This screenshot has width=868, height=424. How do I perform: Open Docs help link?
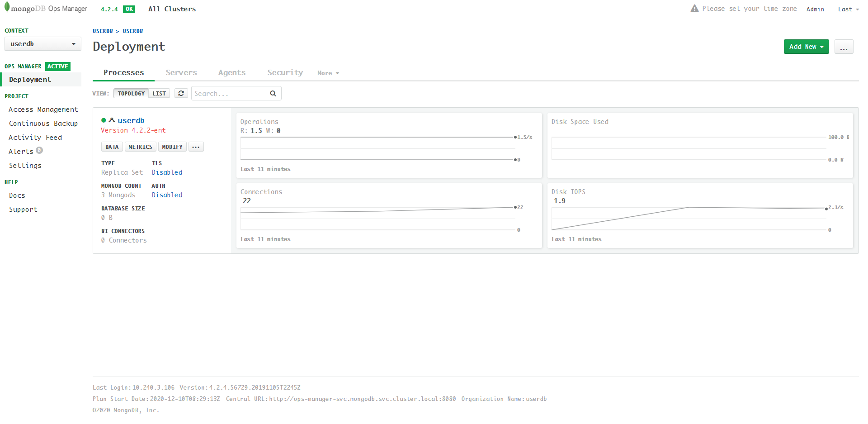[x=17, y=195]
